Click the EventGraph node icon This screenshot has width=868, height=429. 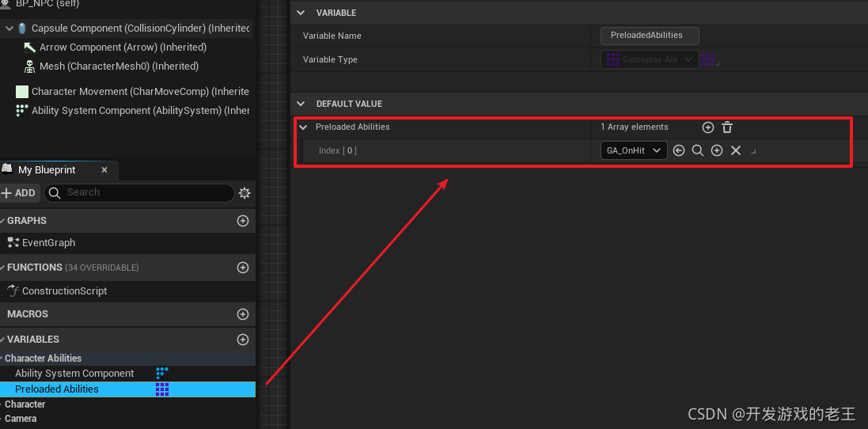(x=13, y=242)
